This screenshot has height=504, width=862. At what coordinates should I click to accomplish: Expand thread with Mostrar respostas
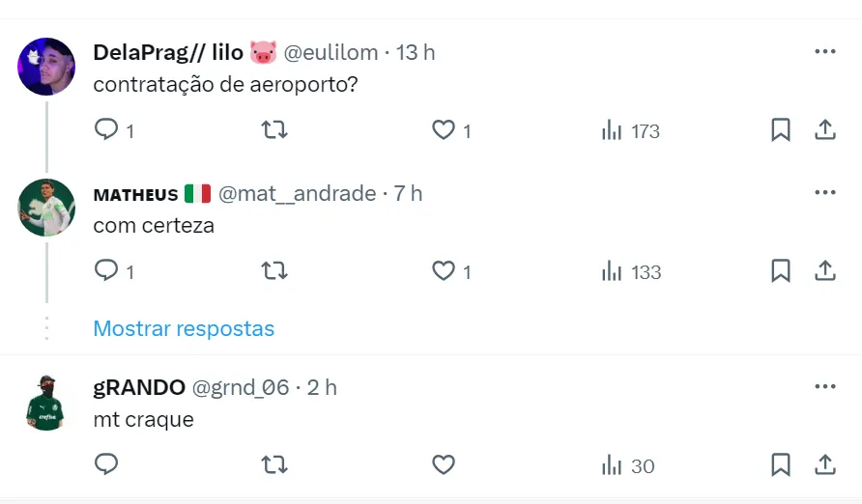[184, 328]
